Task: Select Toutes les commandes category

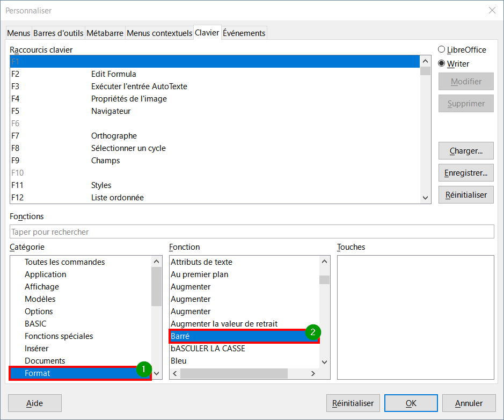Action: pyautogui.click(x=81, y=262)
